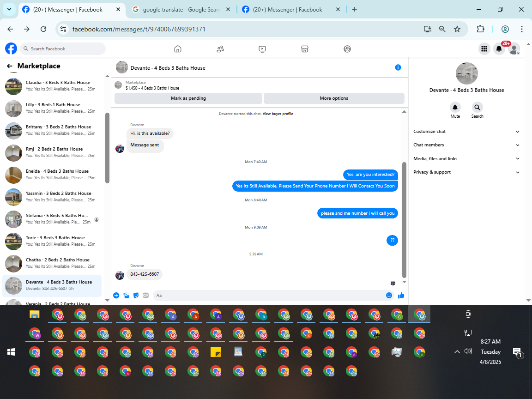
Task: Open Chrome profile icon
Action: 505,29
